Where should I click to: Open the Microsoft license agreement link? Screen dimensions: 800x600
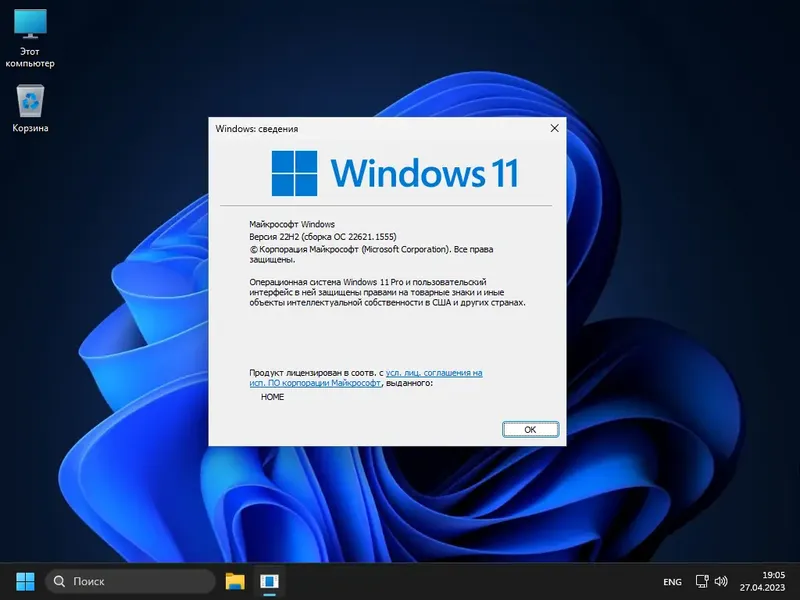(434, 372)
